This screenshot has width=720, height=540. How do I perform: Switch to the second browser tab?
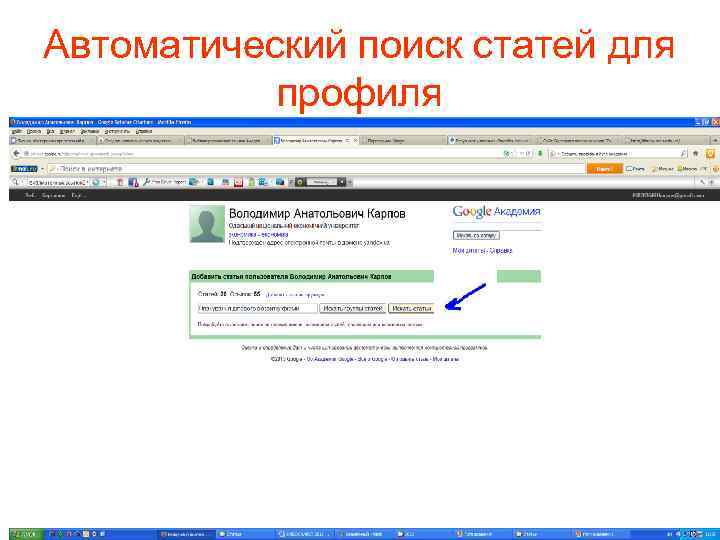pos(140,140)
